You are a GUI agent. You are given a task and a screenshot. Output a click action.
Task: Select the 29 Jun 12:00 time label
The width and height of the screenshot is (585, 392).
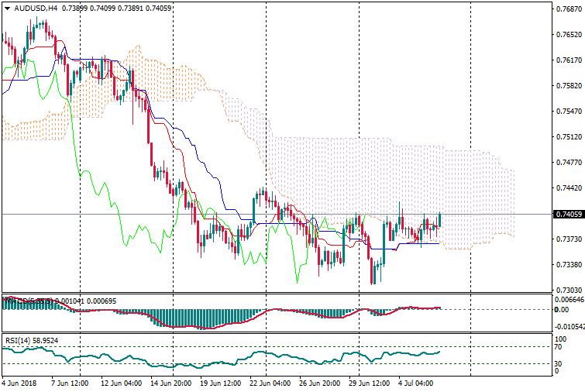(367, 383)
